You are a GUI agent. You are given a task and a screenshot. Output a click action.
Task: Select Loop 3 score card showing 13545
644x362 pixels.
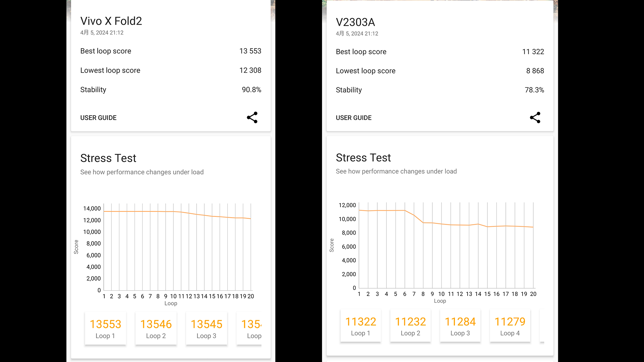coord(207,328)
